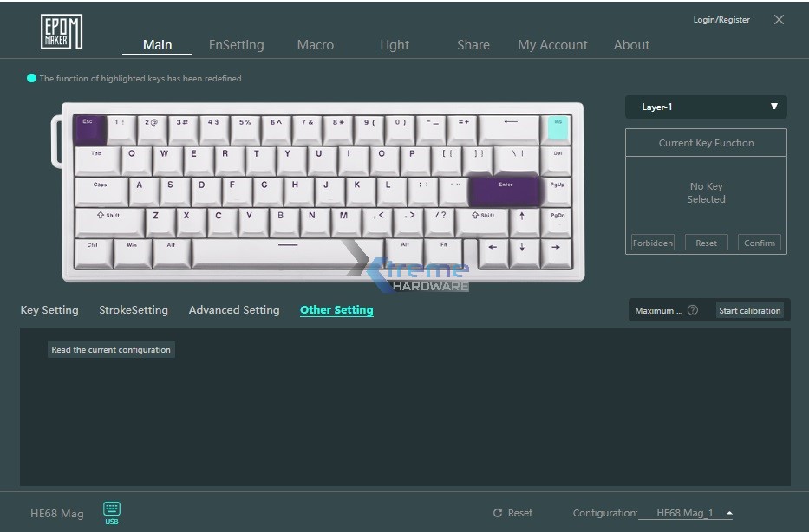Switch to the StrokeSetting sub-tab
Image resolution: width=809 pixels, height=532 pixels.
[x=134, y=310]
